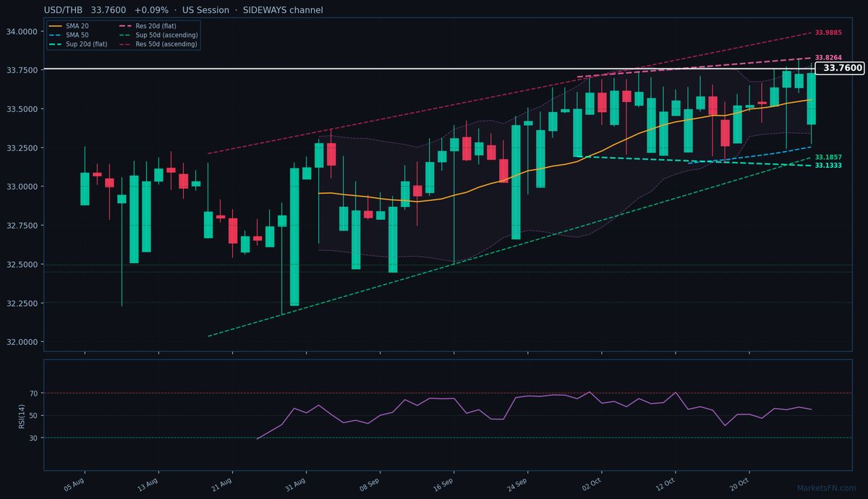Click the 32.2500 price axis label
This screenshot has width=868, height=499.
(22, 304)
